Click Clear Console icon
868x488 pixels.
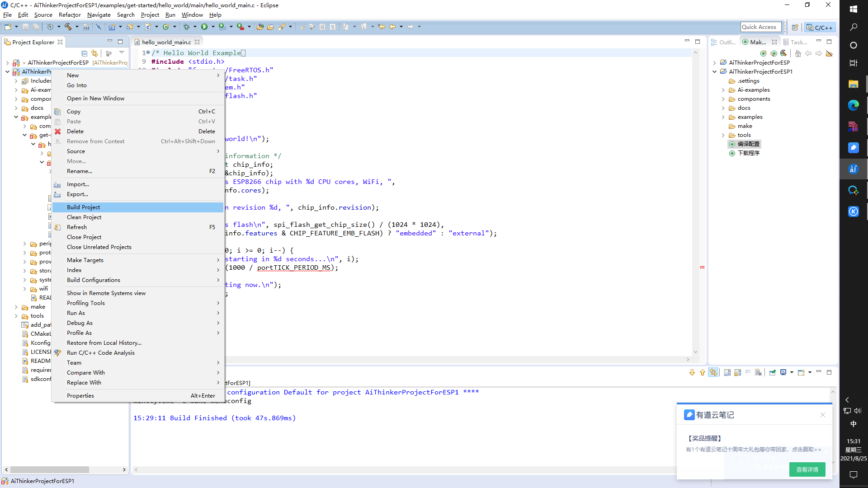[759, 372]
